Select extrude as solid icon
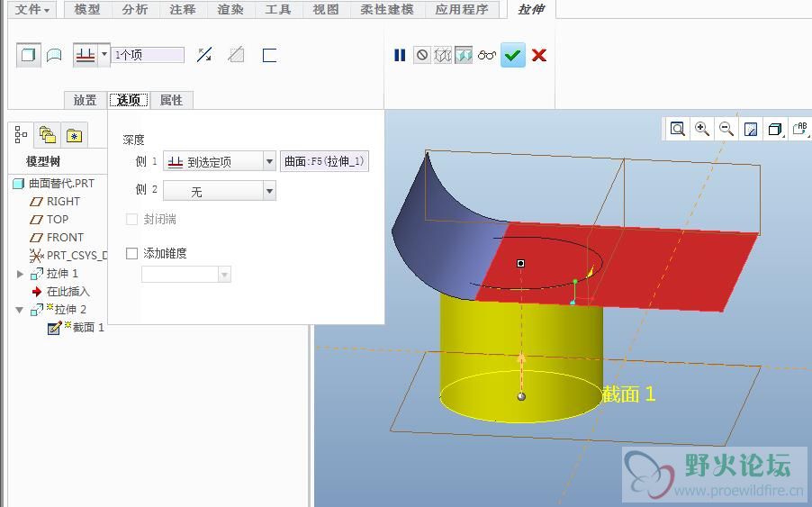The width and height of the screenshot is (812, 507). [x=29, y=55]
